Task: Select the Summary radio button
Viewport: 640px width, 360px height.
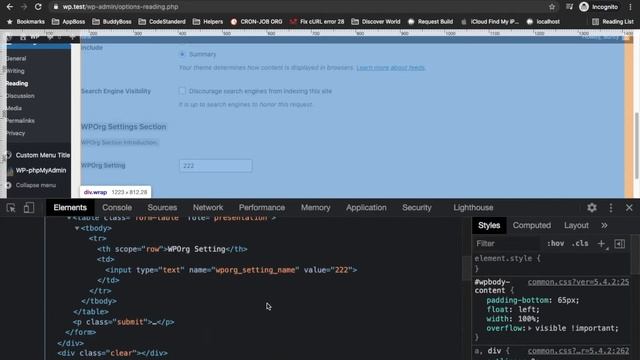Action: coord(182,54)
